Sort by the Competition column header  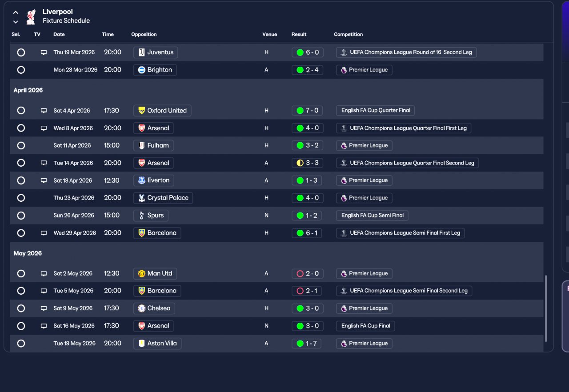click(x=348, y=34)
